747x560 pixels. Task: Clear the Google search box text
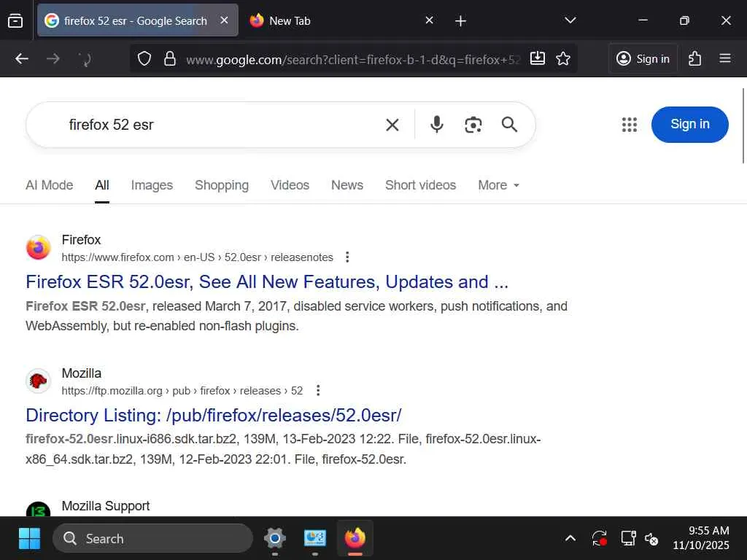392,125
